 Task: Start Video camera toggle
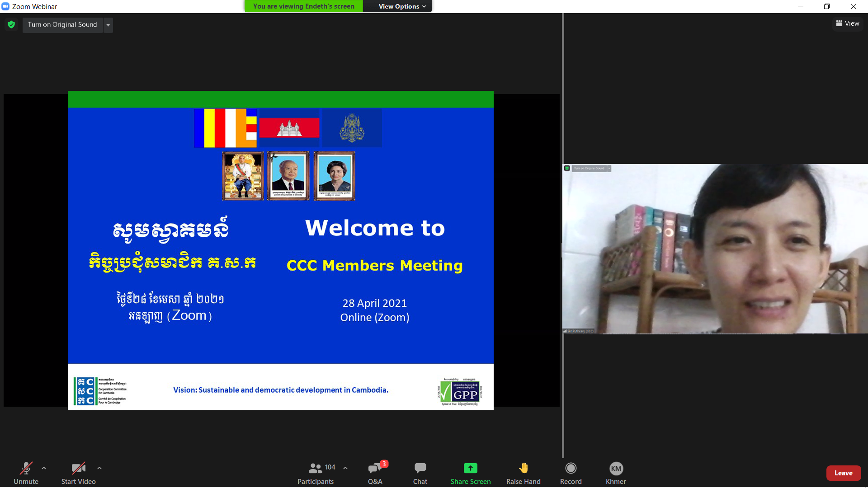tap(78, 473)
